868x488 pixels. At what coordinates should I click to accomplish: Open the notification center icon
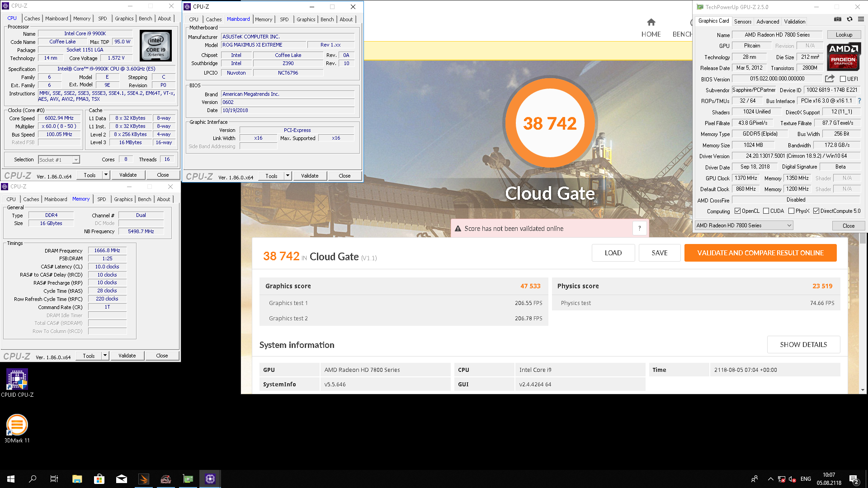coord(854,479)
